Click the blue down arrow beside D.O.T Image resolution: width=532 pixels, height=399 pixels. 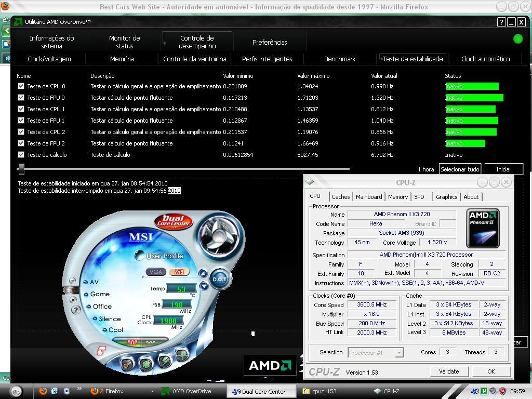(x=204, y=286)
